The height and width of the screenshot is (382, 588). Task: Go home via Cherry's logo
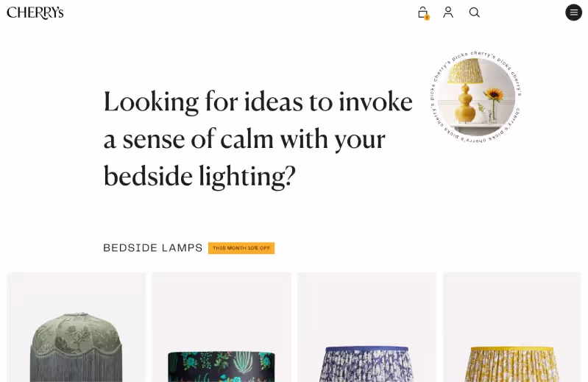(x=35, y=13)
